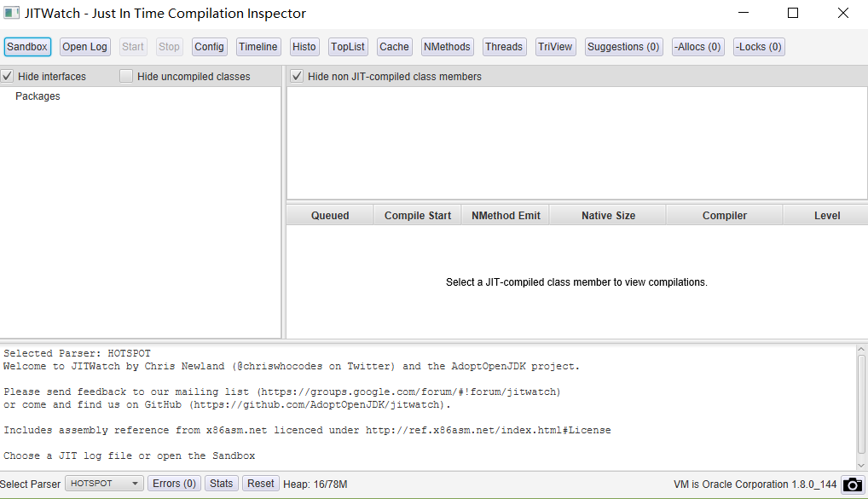Open the Threads view
The width and height of the screenshot is (868, 499).
[504, 47]
